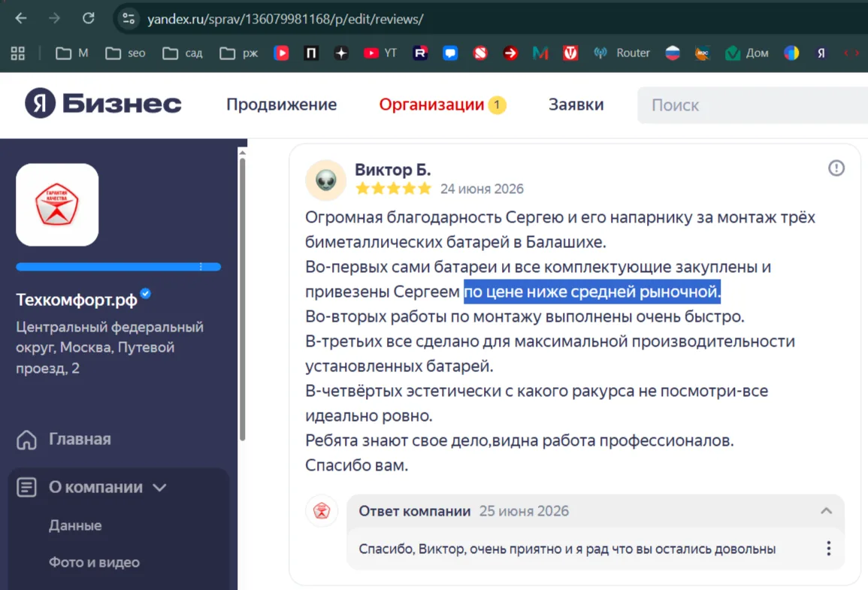Open the YT YouTube bookmark
This screenshot has height=590, width=868.
coord(380,53)
